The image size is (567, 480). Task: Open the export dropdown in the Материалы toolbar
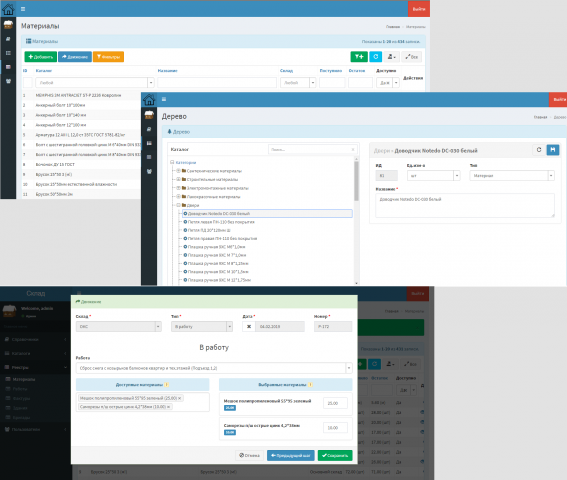click(391, 57)
